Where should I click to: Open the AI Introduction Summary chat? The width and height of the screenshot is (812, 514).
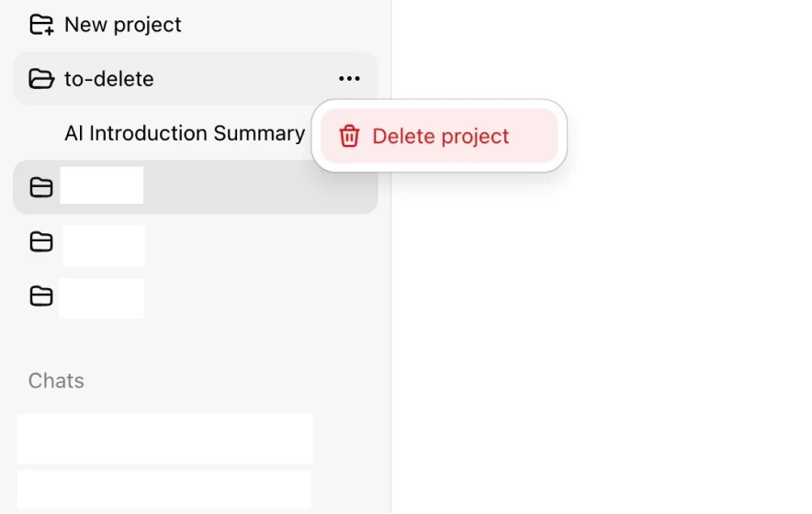[x=185, y=133]
